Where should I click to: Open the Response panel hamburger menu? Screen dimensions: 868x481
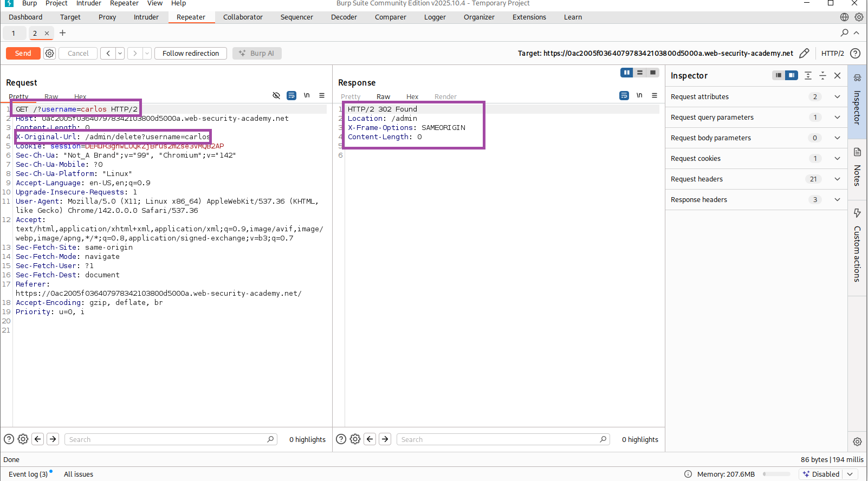(655, 95)
